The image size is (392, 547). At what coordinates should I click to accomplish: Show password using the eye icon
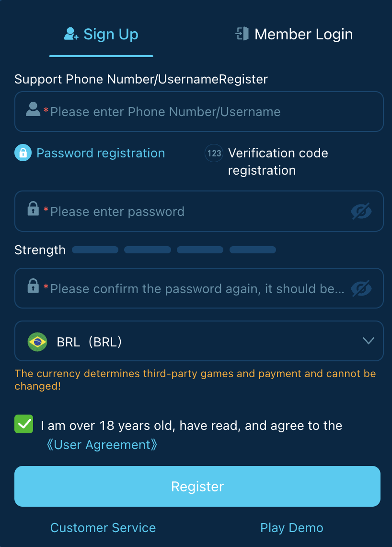361,211
